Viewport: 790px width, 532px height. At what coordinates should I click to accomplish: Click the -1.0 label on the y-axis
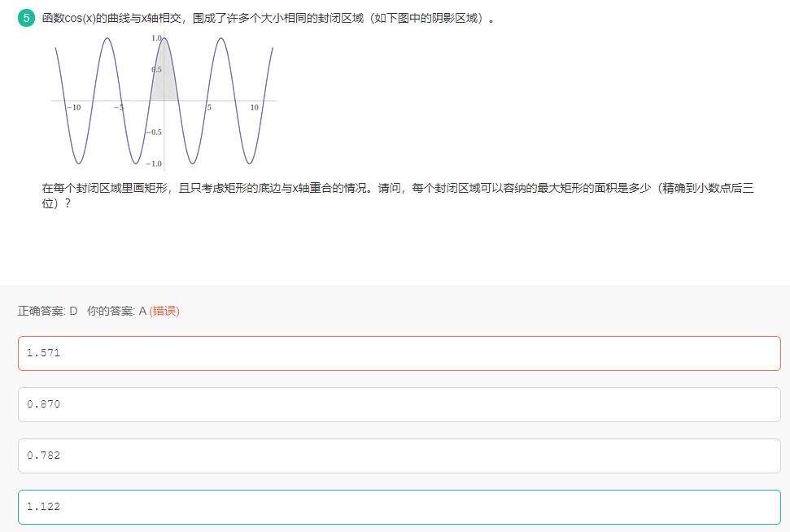(x=153, y=164)
